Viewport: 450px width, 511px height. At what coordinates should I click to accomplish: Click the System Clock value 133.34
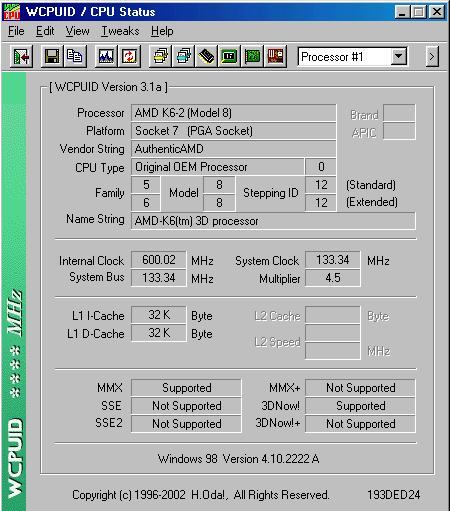pos(333,260)
